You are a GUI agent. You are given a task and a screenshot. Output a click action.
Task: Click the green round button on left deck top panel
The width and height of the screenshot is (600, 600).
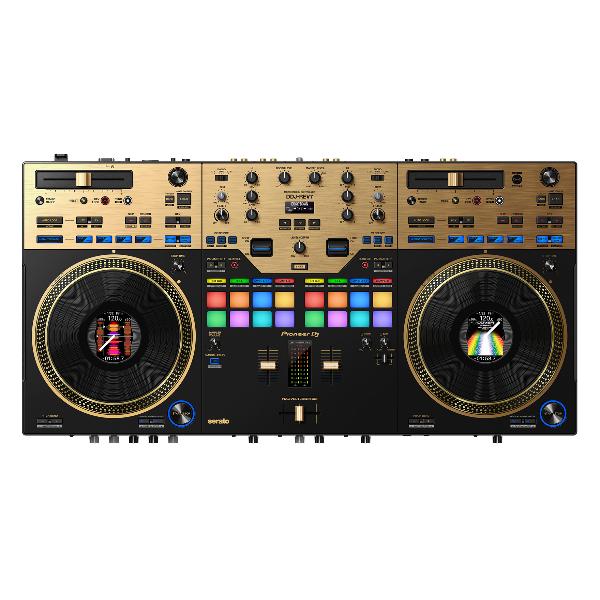pos(83,200)
